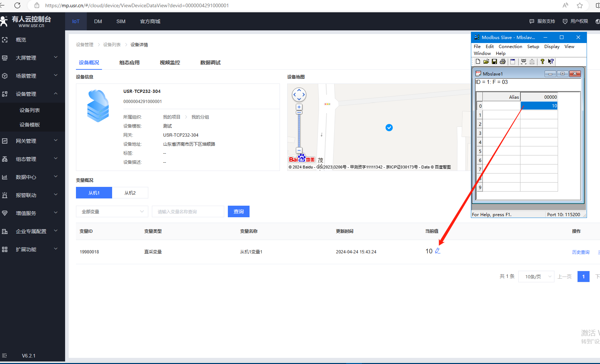Click the map zoom-in plus button
The image size is (600, 364).
click(x=299, y=107)
